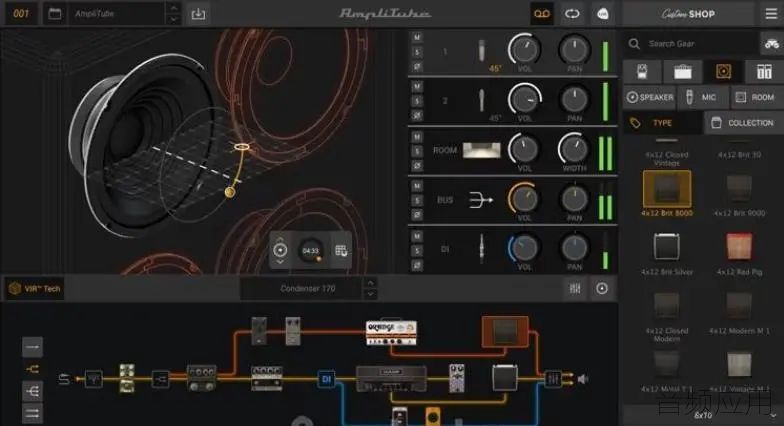The width and height of the screenshot is (784, 426).
Task: Solo the DI channel
Action: pyautogui.click(x=417, y=250)
